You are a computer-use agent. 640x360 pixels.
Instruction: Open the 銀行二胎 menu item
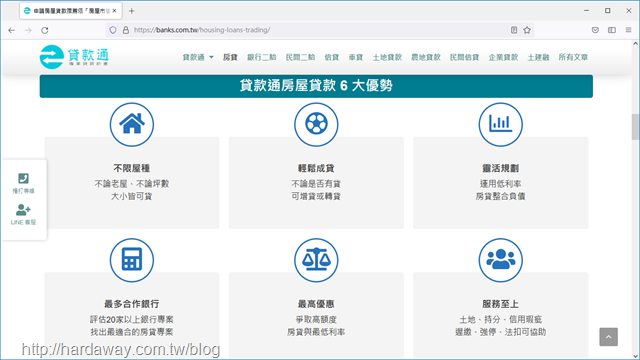pos(262,57)
